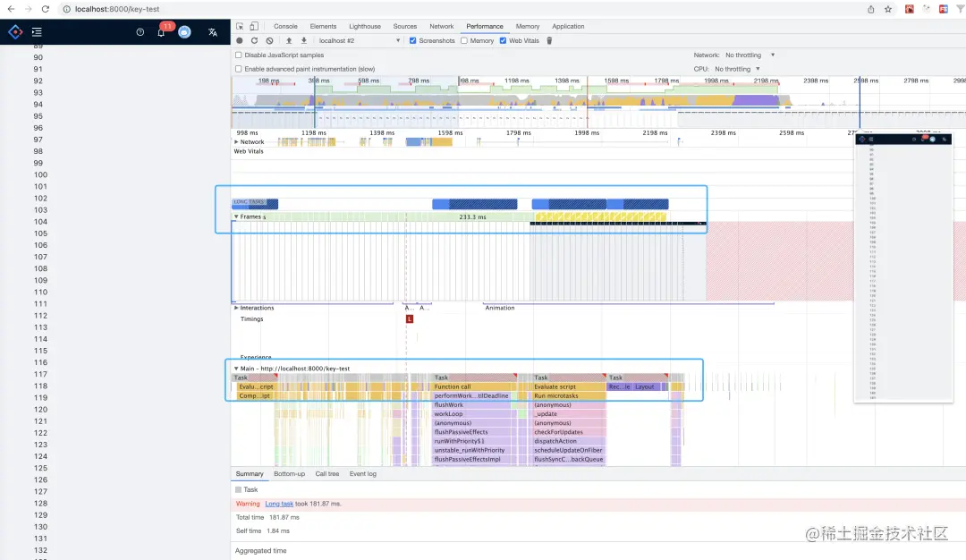The width and height of the screenshot is (966, 560).
Task: Enable the Memory checkbox in toolbar
Action: click(464, 40)
